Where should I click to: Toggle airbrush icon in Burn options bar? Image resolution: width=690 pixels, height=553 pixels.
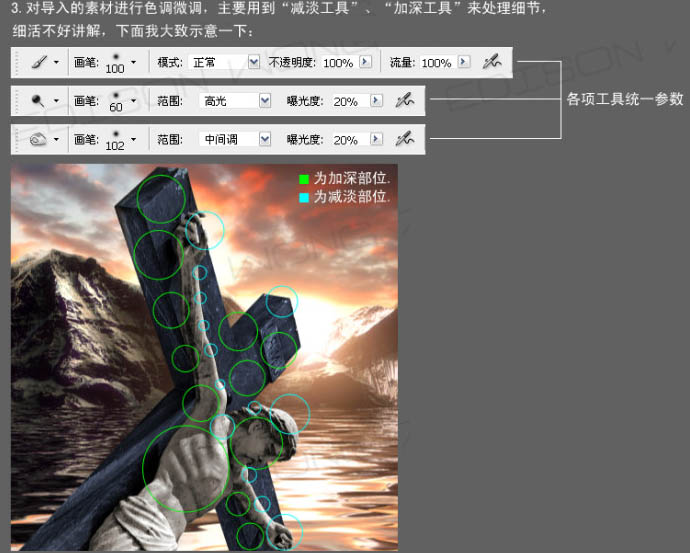(404, 139)
